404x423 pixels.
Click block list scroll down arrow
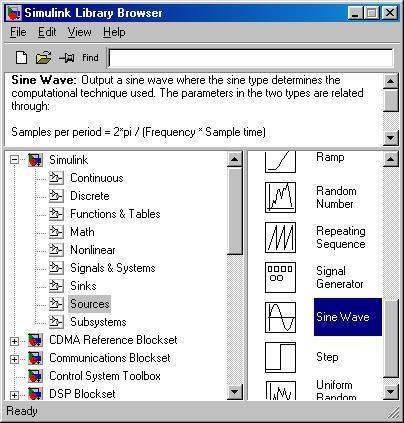click(391, 392)
